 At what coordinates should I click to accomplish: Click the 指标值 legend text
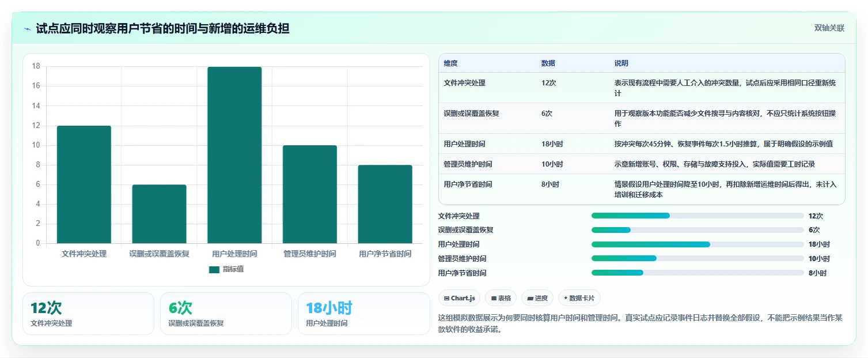(x=233, y=269)
